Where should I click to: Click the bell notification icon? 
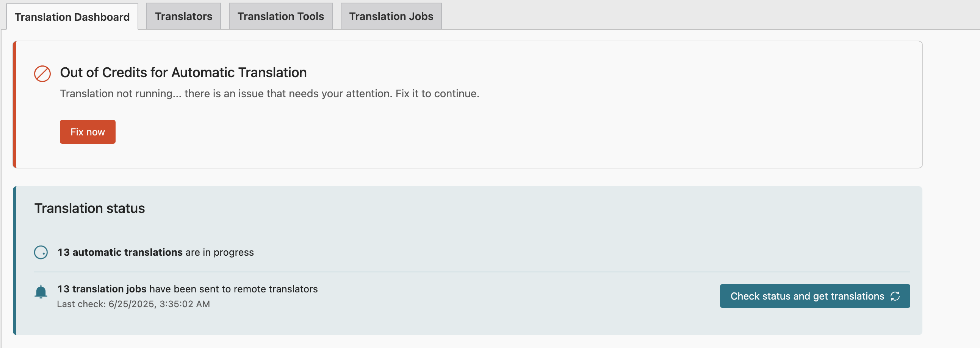pos(41,292)
